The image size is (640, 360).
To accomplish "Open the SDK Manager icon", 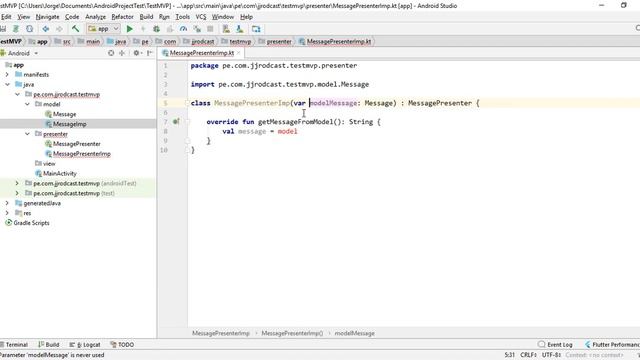I will pyautogui.click(x=240, y=29).
